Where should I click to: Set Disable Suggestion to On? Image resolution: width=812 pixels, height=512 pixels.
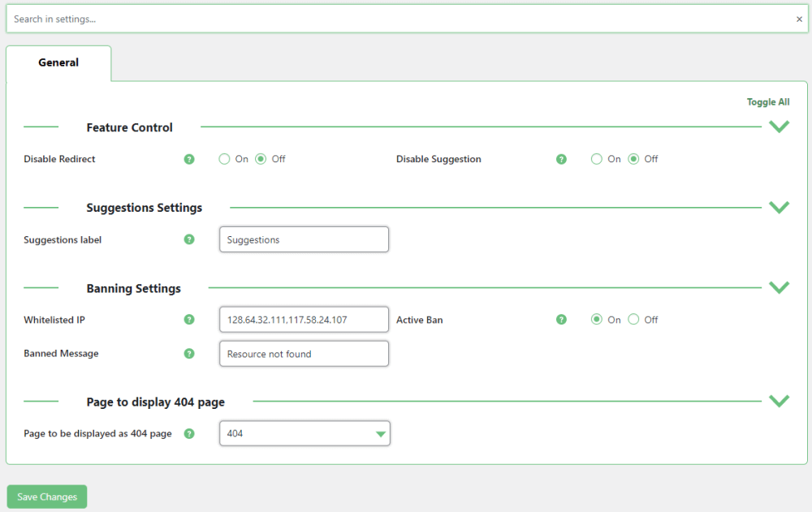pyautogui.click(x=597, y=159)
